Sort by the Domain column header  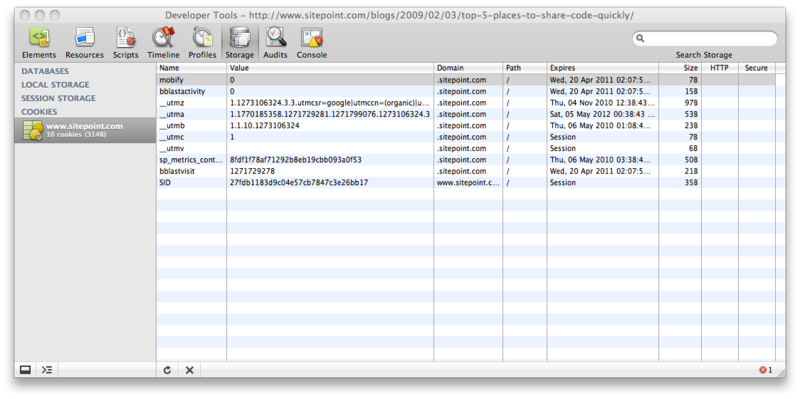468,68
